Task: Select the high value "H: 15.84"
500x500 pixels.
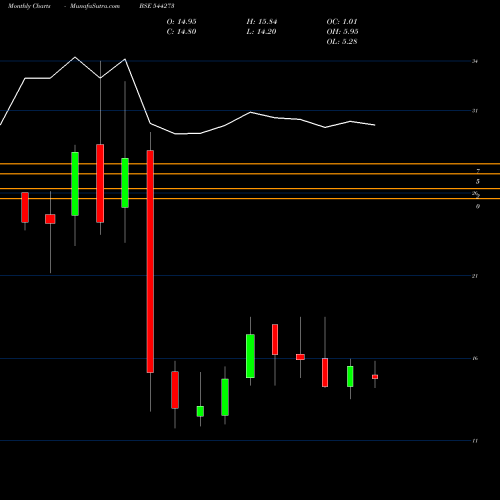Action: coord(262,22)
